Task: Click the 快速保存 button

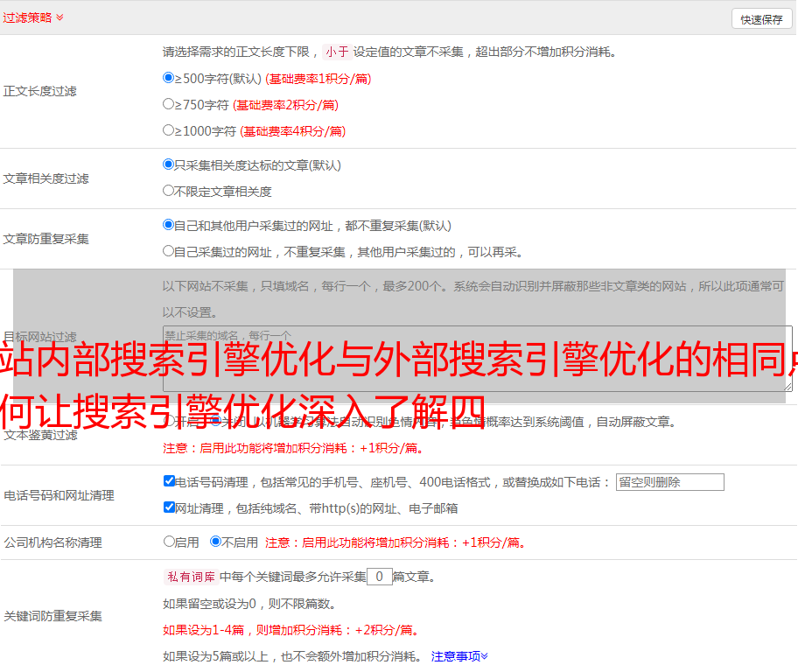Action: 761,19
